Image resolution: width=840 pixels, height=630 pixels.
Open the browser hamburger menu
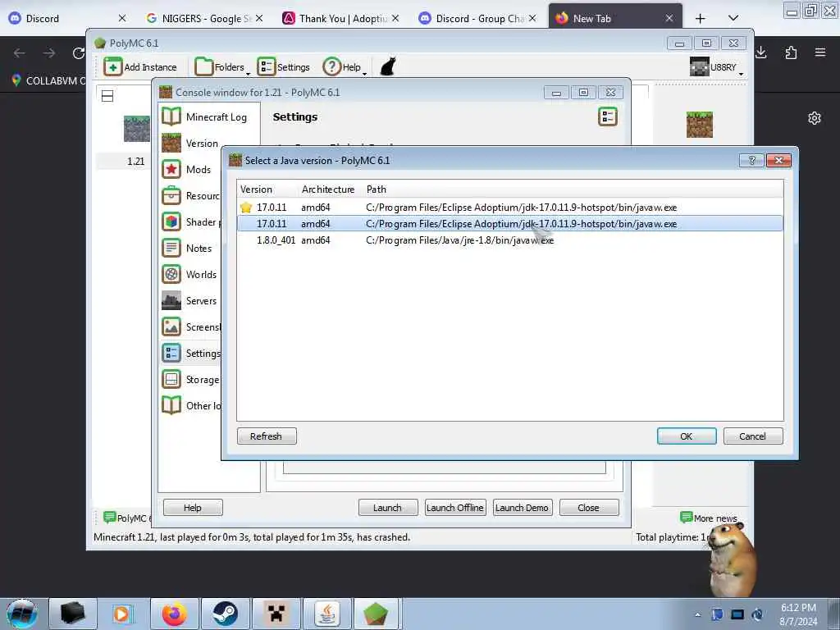tap(820, 52)
